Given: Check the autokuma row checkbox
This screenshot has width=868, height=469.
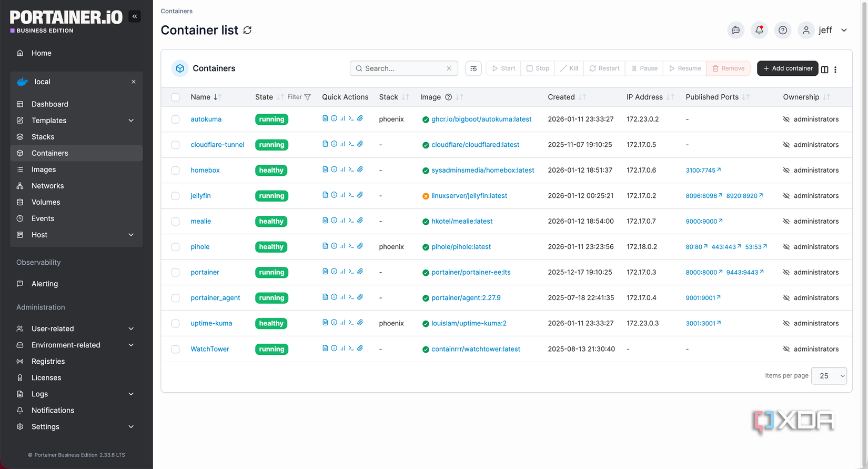Looking at the screenshot, I should pyautogui.click(x=176, y=119).
